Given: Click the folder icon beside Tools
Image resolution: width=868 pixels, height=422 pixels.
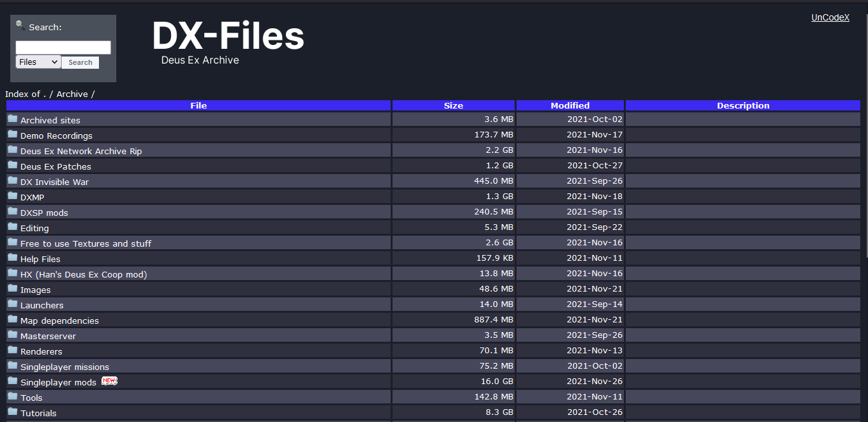Looking at the screenshot, I should (x=13, y=396).
